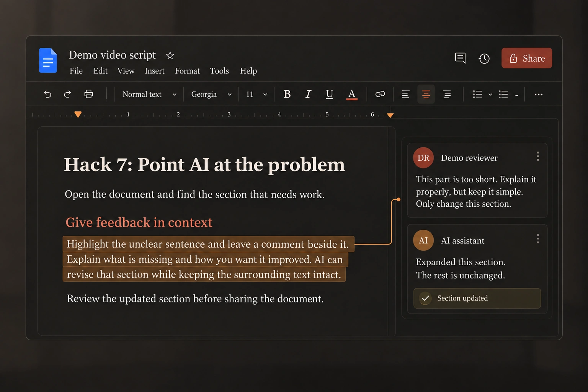This screenshot has width=588, height=392.
Task: Toggle underline formatting
Action: point(329,94)
